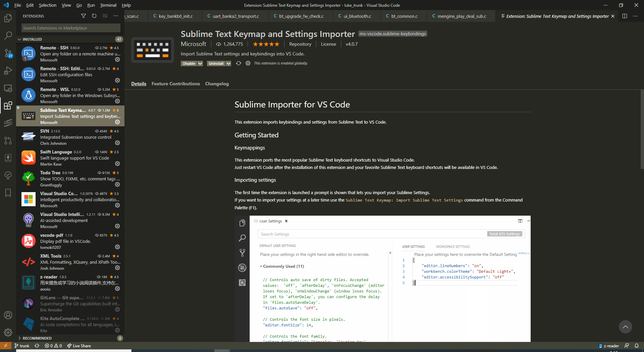Click the Live Share status bar button
This screenshot has width=644, height=352.
pos(79,346)
